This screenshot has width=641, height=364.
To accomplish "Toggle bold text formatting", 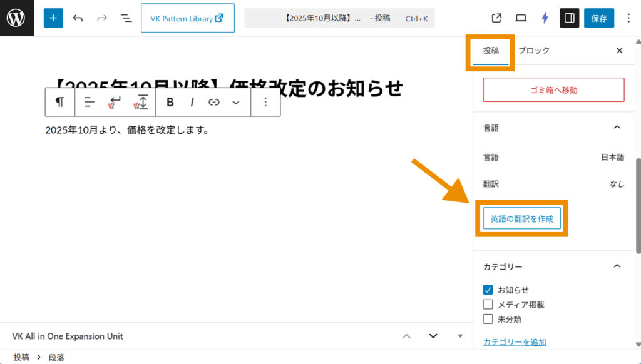I will [170, 102].
